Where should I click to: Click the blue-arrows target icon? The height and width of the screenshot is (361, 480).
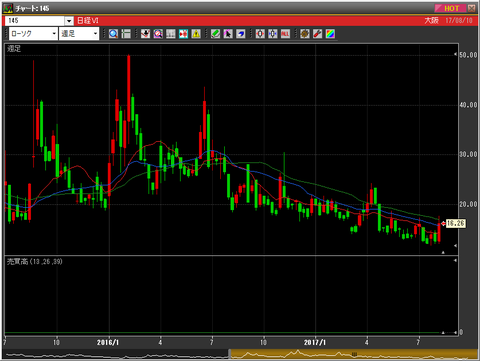pos(273,34)
